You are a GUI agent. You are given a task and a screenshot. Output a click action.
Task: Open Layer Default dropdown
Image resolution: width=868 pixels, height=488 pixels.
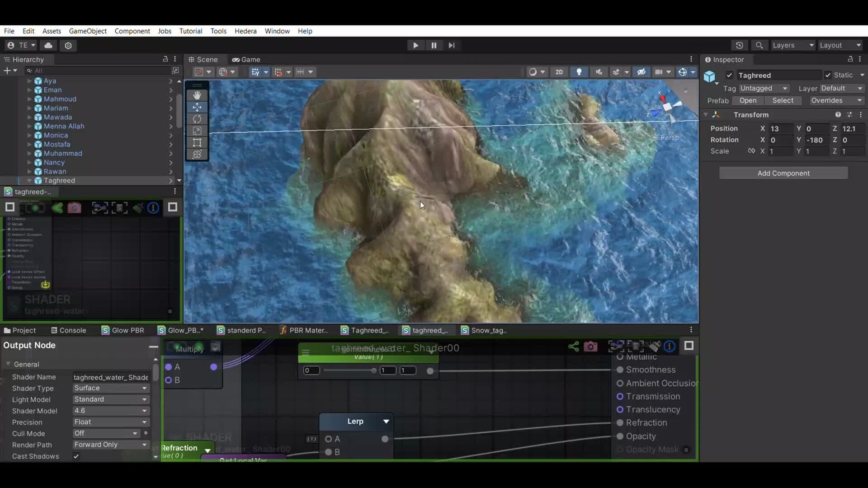[842, 89]
